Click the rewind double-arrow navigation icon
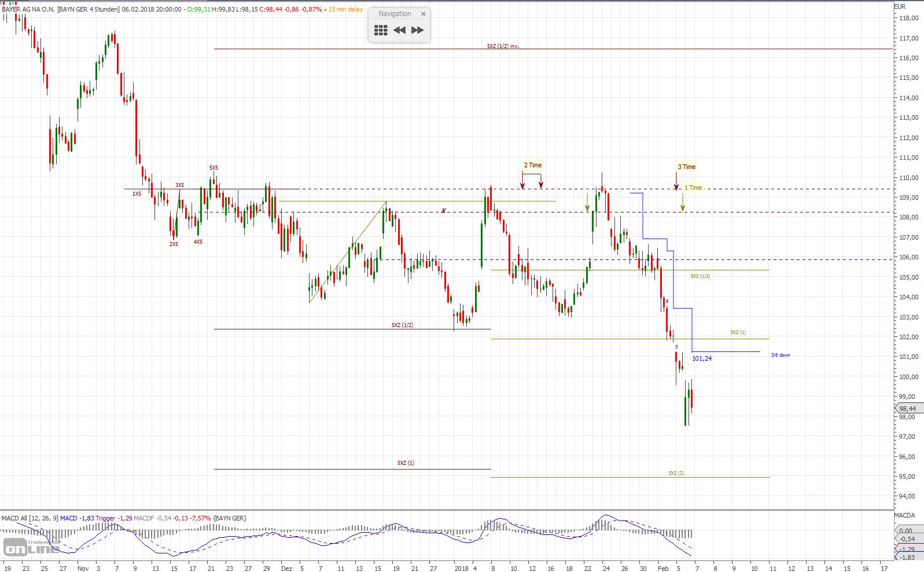 point(399,30)
